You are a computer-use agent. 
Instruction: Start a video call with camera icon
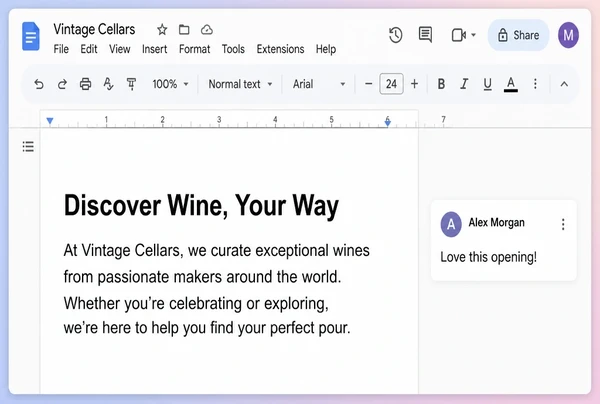(x=458, y=35)
